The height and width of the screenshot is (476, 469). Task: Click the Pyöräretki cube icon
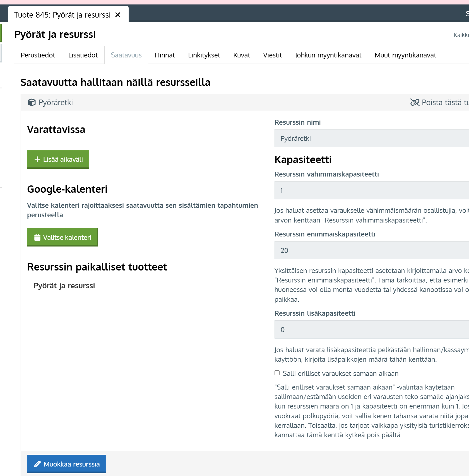(x=32, y=102)
